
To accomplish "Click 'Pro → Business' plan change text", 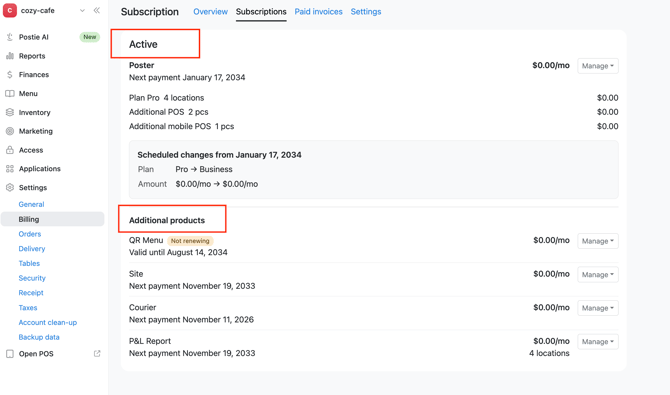I will pyautogui.click(x=204, y=169).
